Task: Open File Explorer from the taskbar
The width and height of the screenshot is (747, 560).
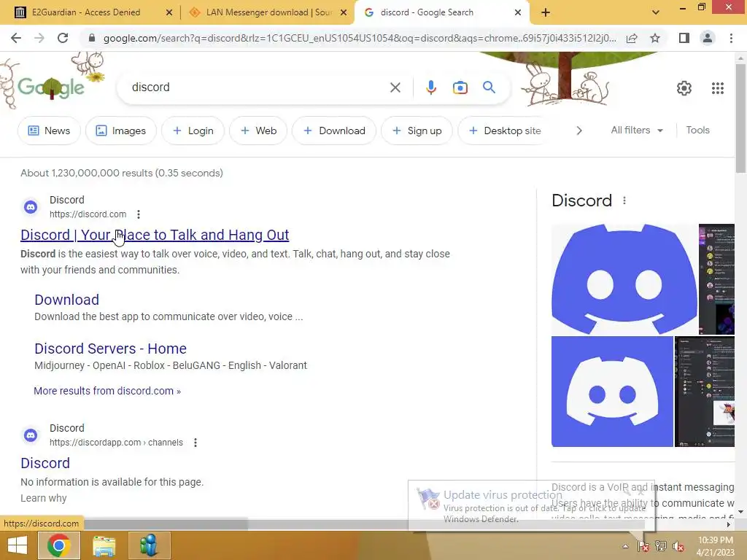Action: tap(104, 545)
